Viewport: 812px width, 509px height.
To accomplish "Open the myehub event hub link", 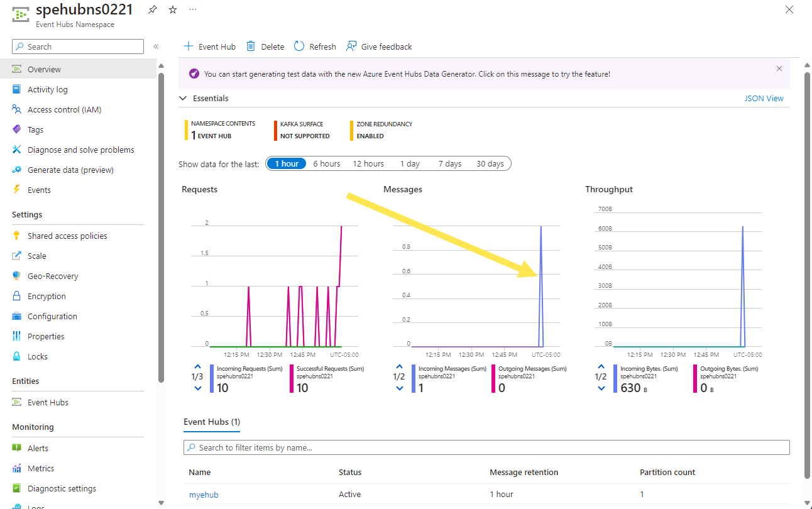I will [x=204, y=495].
